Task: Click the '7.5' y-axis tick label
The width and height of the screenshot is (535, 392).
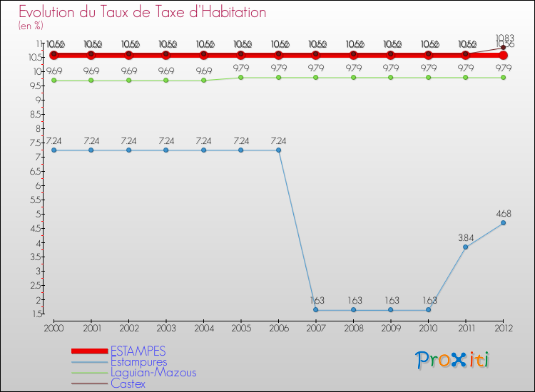Action: pos(36,143)
